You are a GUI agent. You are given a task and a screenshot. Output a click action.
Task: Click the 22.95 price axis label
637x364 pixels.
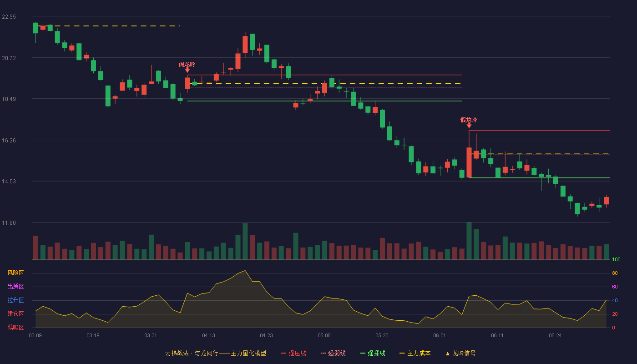[x=9, y=17]
